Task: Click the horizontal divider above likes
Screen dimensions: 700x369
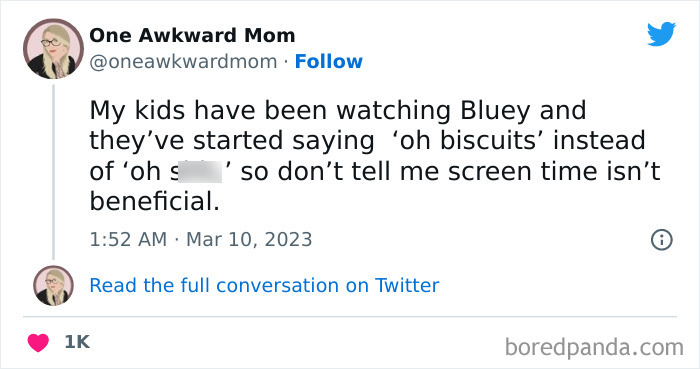Action: (x=350, y=317)
